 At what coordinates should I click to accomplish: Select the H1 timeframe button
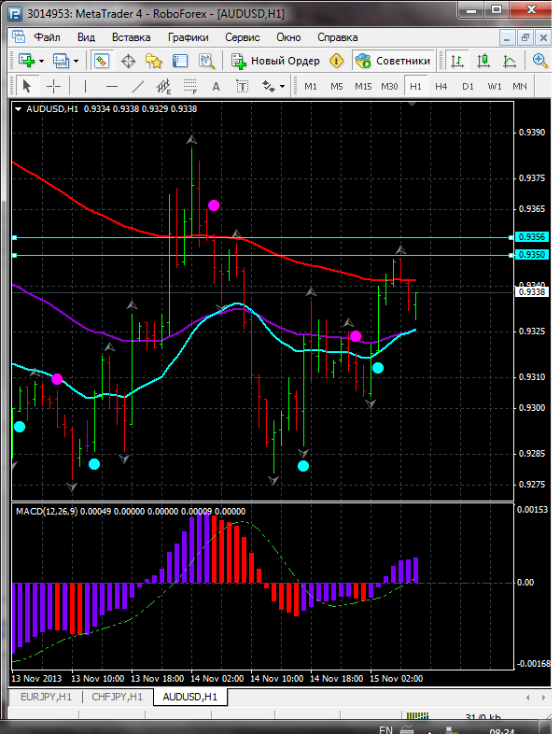[x=415, y=87]
